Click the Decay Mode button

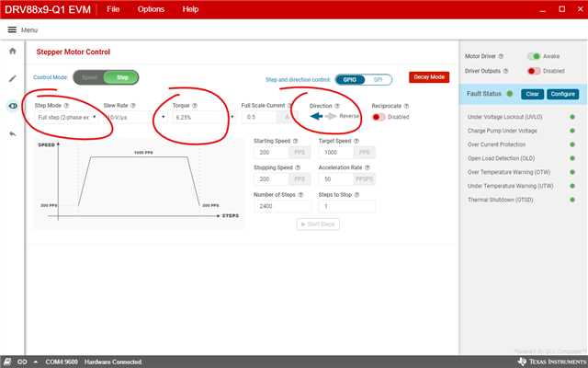click(429, 77)
